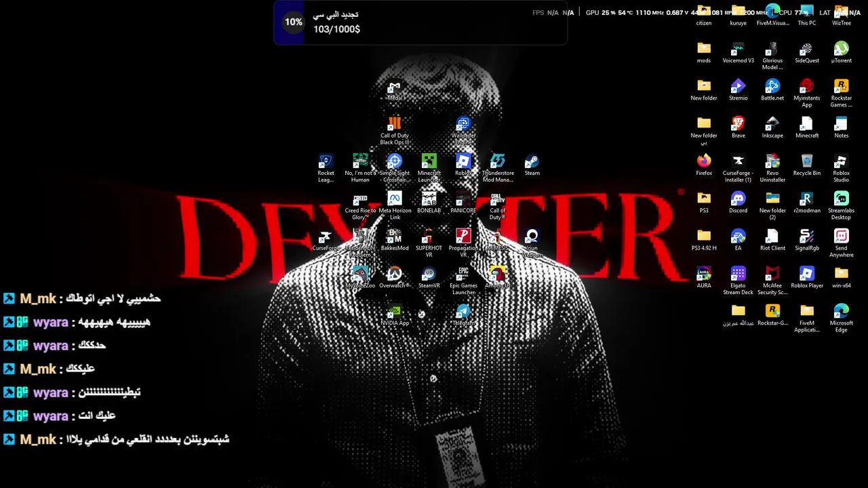Open the MiMESIS game icon
The width and height of the screenshot is (868, 488).
coord(498,240)
